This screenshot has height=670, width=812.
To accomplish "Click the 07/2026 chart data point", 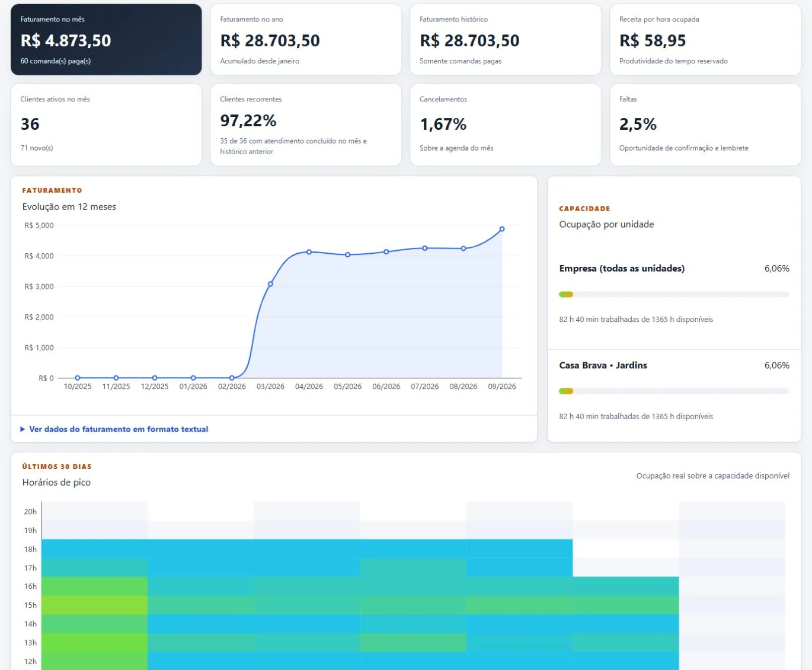I will (425, 248).
